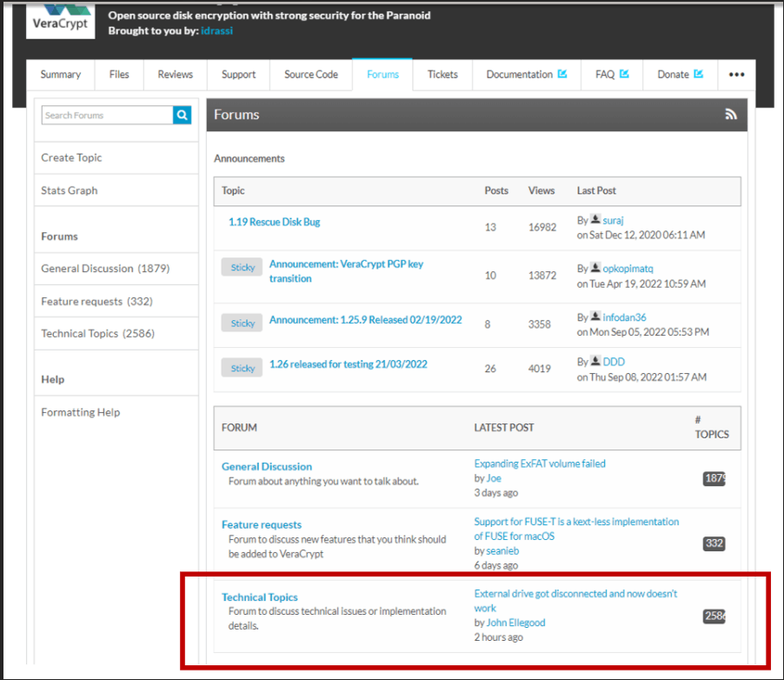Click external link icon beside FAQ

(x=624, y=74)
